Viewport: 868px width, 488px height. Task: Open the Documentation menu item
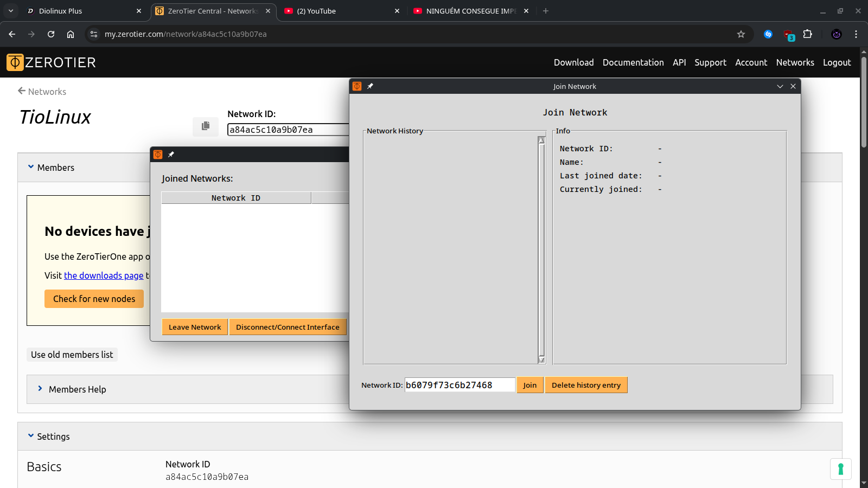[x=633, y=62]
